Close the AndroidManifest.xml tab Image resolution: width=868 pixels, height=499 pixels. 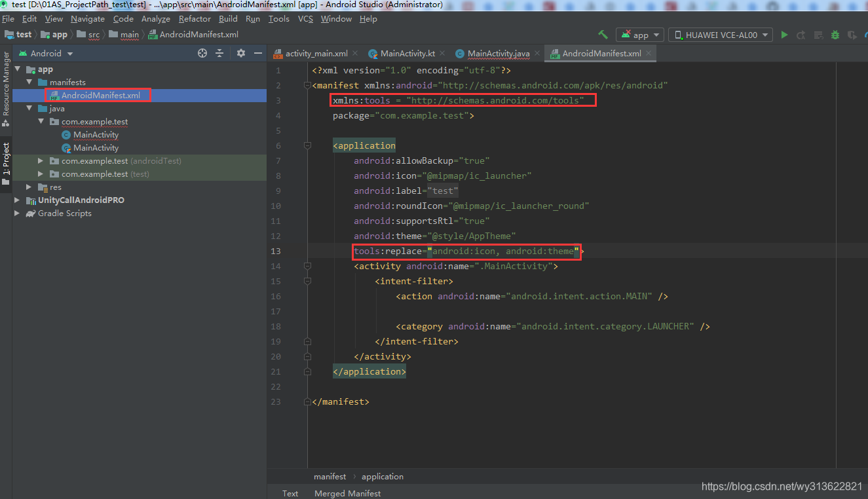coord(649,53)
